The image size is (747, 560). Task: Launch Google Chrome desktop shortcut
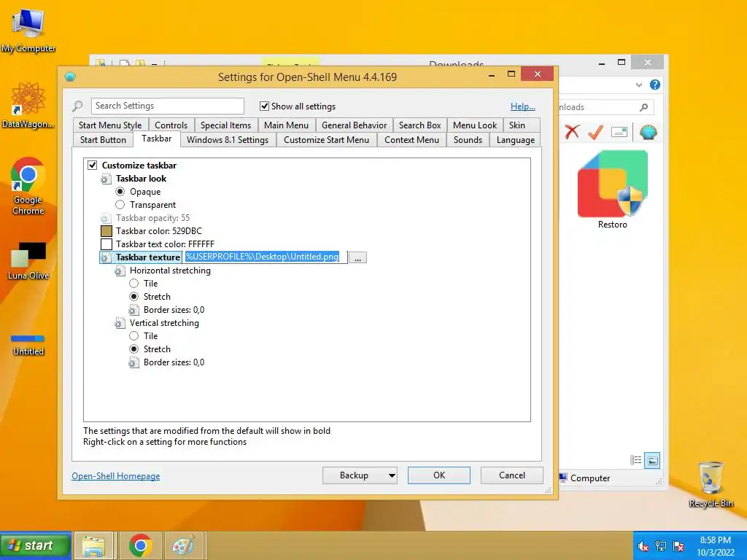coord(28,186)
